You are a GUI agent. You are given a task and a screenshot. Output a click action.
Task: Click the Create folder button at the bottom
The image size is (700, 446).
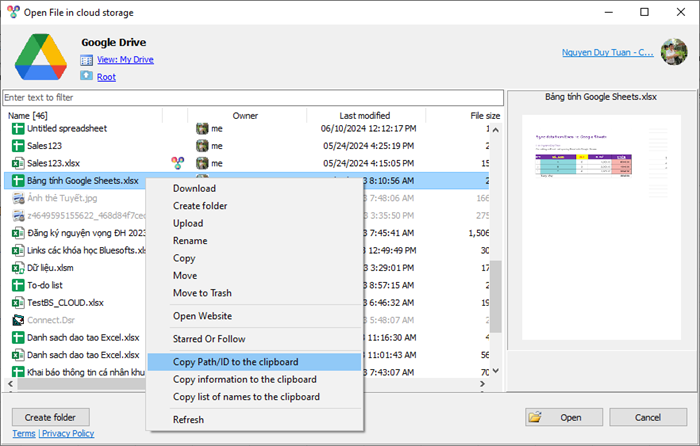pyautogui.click(x=50, y=417)
